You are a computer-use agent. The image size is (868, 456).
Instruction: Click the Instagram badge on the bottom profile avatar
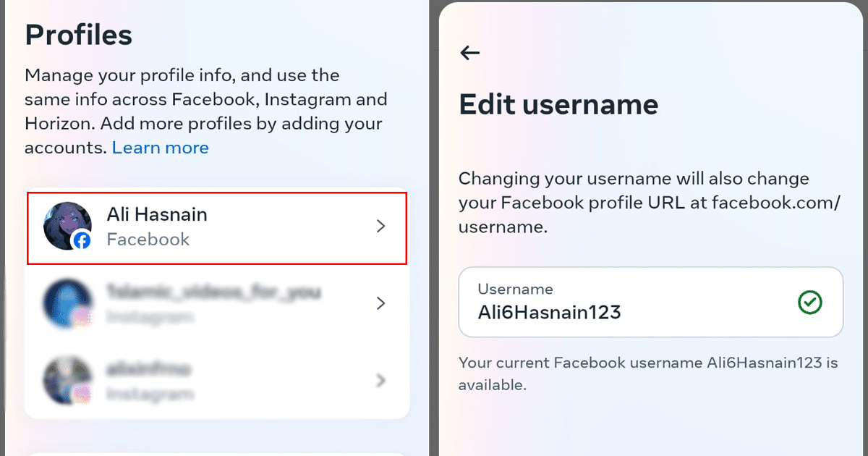pyautogui.click(x=82, y=394)
